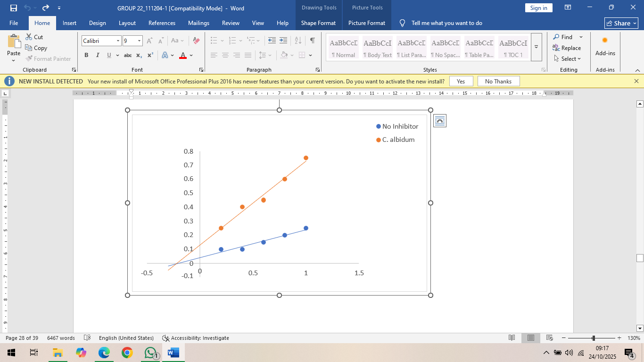Open Microsoft Edge from the taskbar
Image resolution: width=644 pixels, height=362 pixels.
click(104, 353)
